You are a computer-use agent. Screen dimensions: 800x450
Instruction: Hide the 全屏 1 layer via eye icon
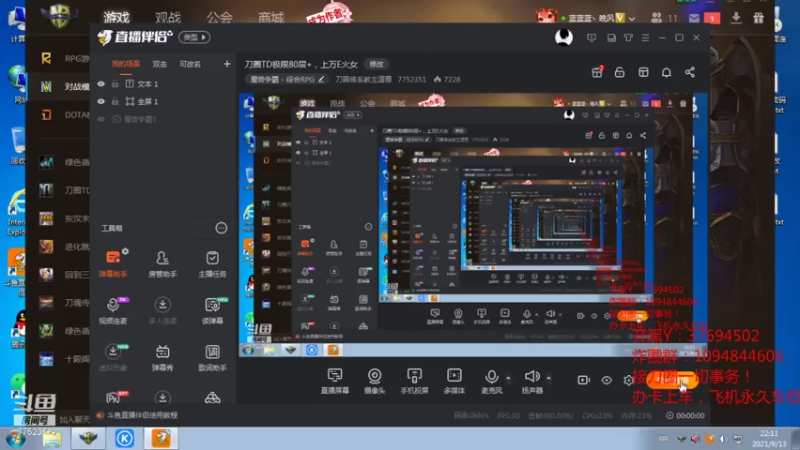[101, 102]
